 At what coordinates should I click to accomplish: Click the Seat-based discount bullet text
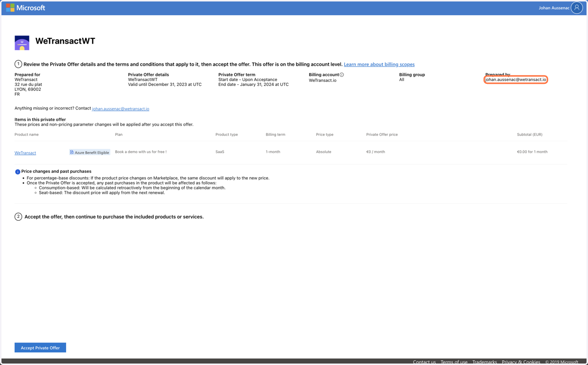[102, 193]
